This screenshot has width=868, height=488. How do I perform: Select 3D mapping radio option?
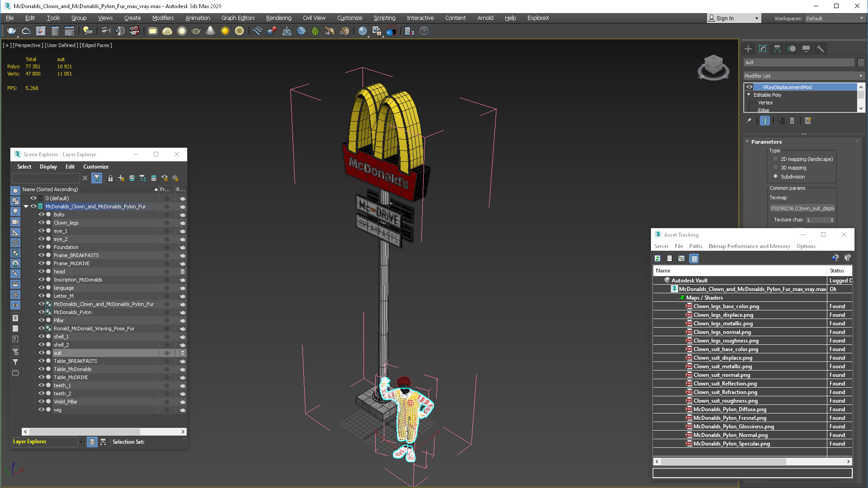coord(776,167)
